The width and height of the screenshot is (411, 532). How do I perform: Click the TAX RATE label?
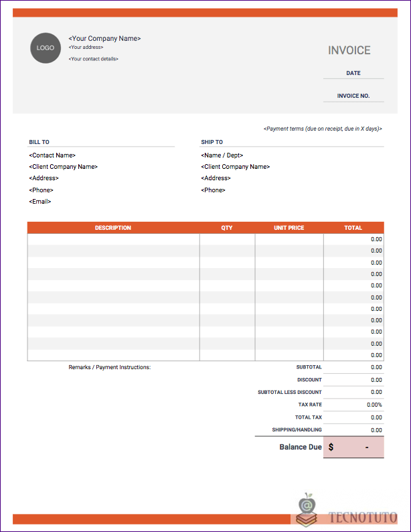tap(310, 405)
